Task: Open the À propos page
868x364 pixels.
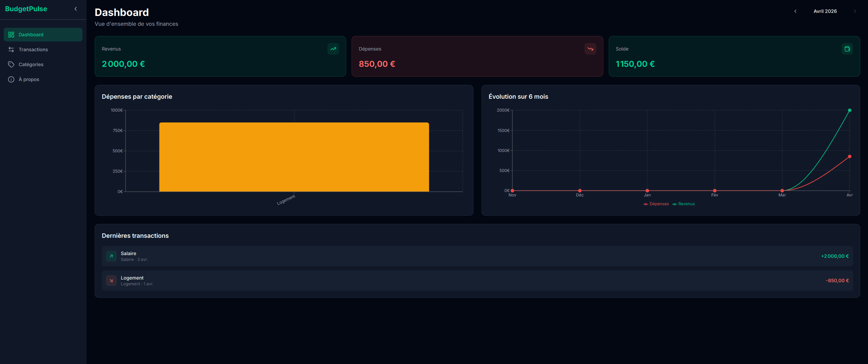Action: pyautogui.click(x=43, y=79)
